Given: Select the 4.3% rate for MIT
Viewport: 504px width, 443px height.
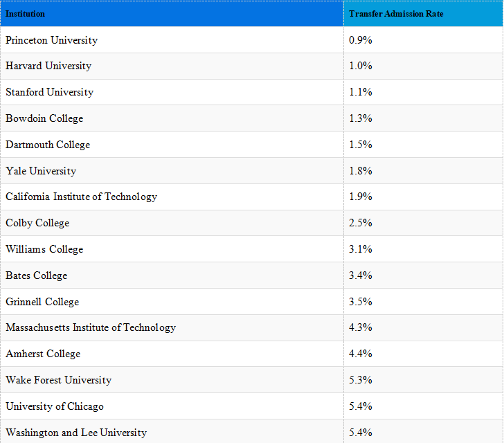Looking at the screenshot, I should [361, 327].
